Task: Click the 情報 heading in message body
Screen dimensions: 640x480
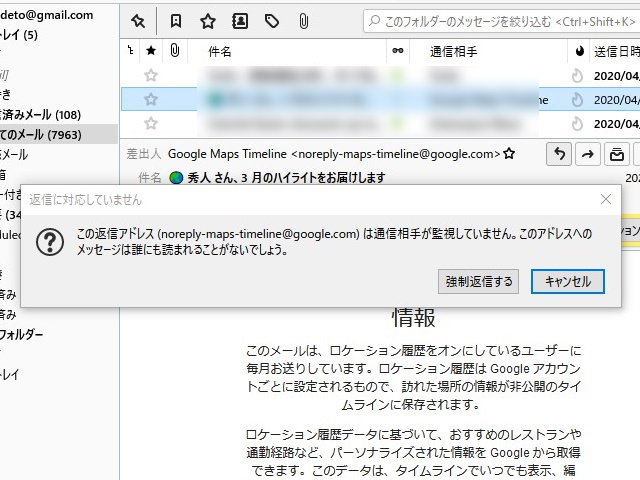Action: pyautogui.click(x=413, y=318)
